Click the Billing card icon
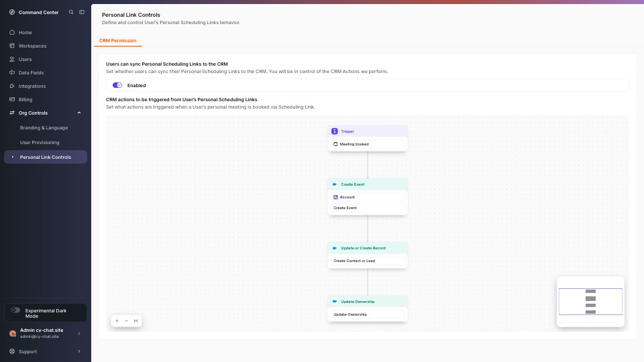Screen dimensions: 644x362 12,99
